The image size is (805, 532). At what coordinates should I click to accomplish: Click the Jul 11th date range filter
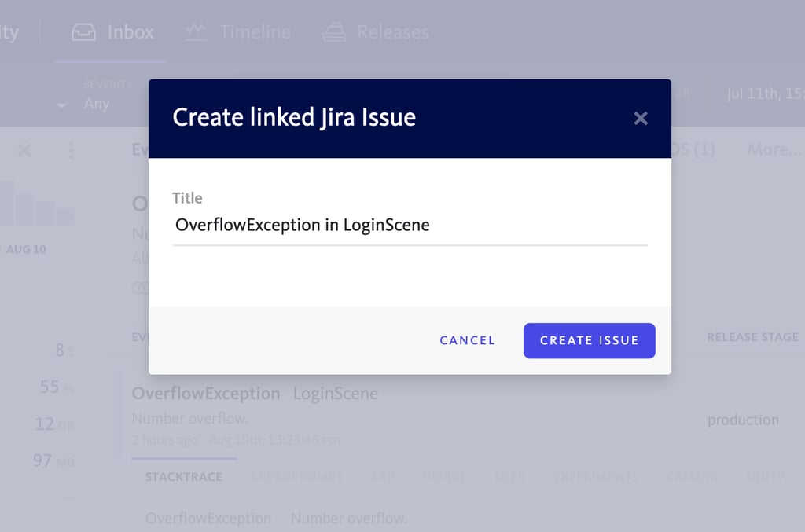click(x=765, y=94)
